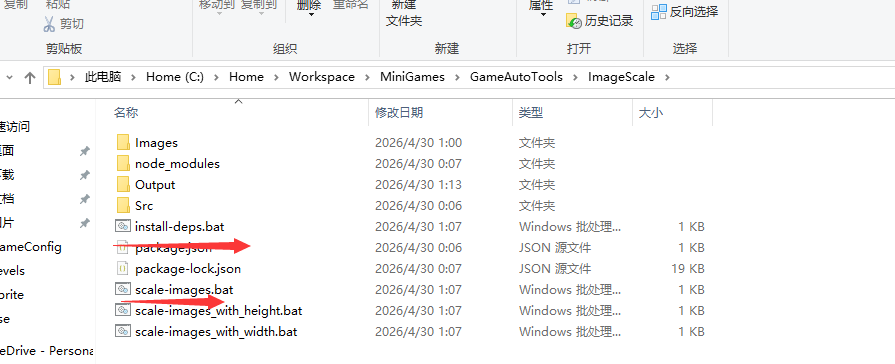
Task: Expand chevron after ImageScale breadcrumb
Action: 667,77
